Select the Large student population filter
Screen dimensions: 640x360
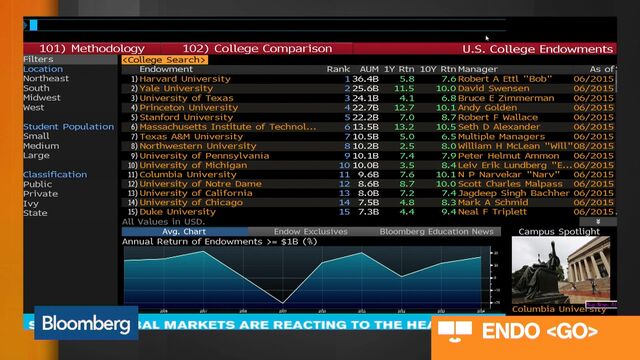(x=36, y=156)
